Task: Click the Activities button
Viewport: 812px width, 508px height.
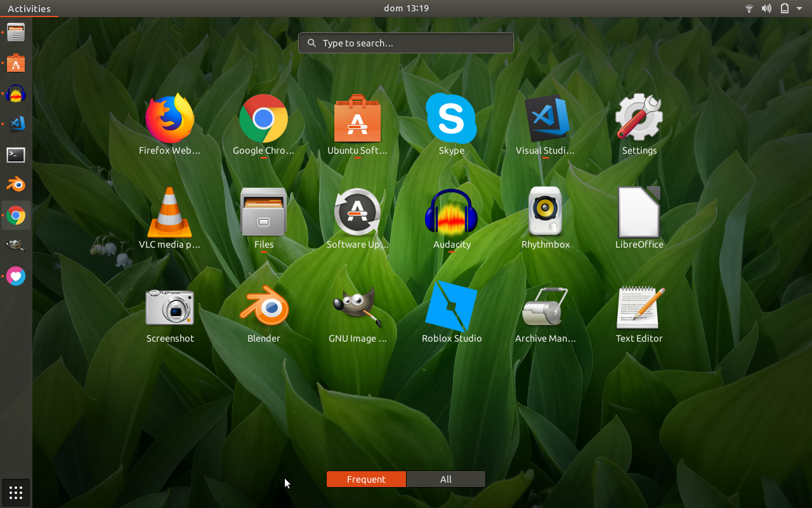Action: point(29,8)
